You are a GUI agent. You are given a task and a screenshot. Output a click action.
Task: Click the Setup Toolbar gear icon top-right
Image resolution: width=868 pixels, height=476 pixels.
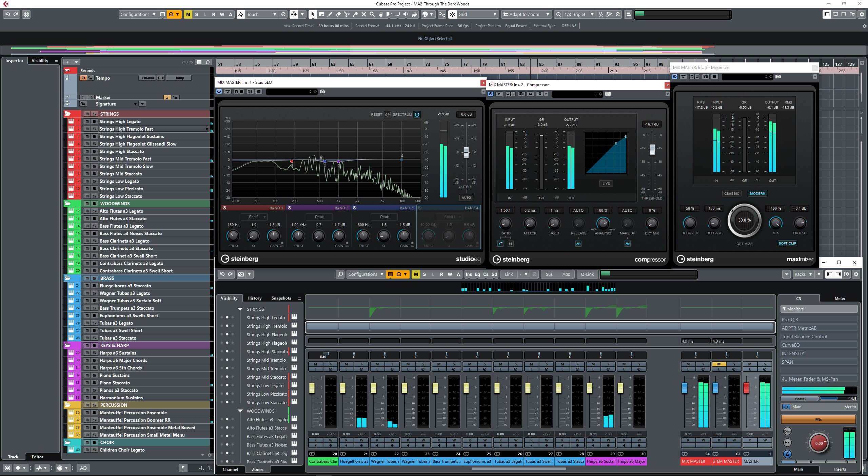tap(862, 14)
